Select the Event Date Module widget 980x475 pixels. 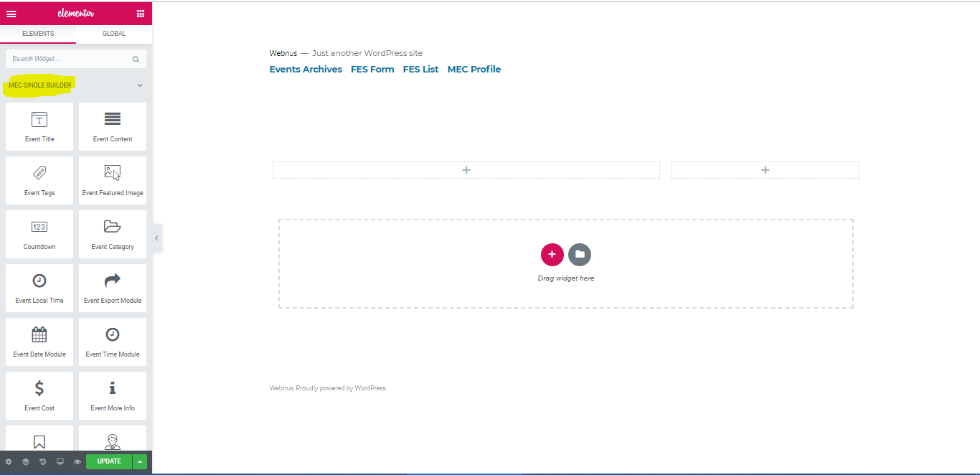pos(39,342)
